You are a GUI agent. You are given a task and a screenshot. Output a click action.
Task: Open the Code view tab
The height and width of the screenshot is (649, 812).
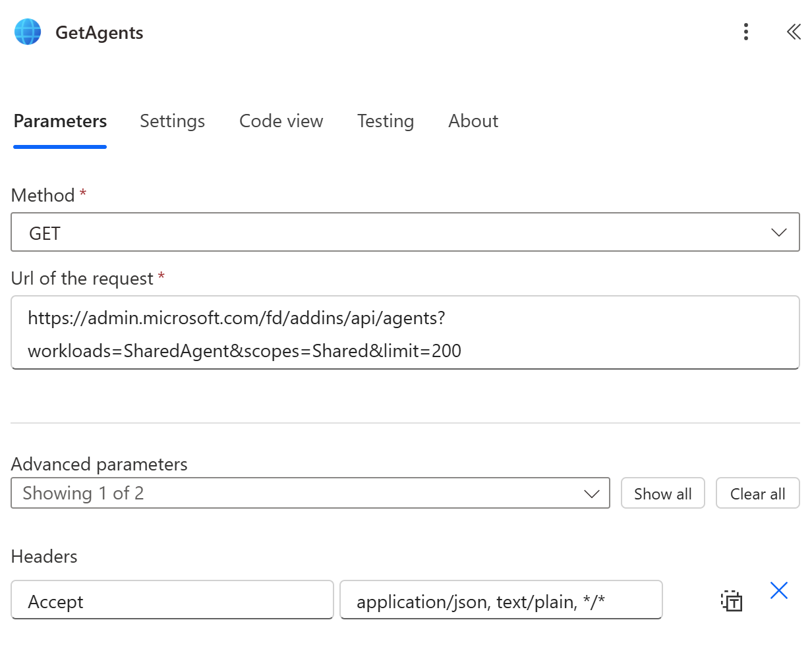pos(281,121)
